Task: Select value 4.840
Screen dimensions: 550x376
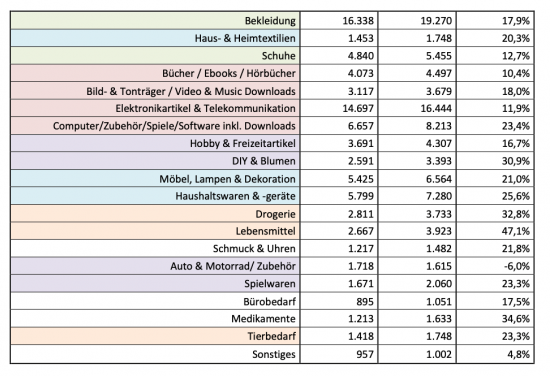Action: click(x=361, y=56)
